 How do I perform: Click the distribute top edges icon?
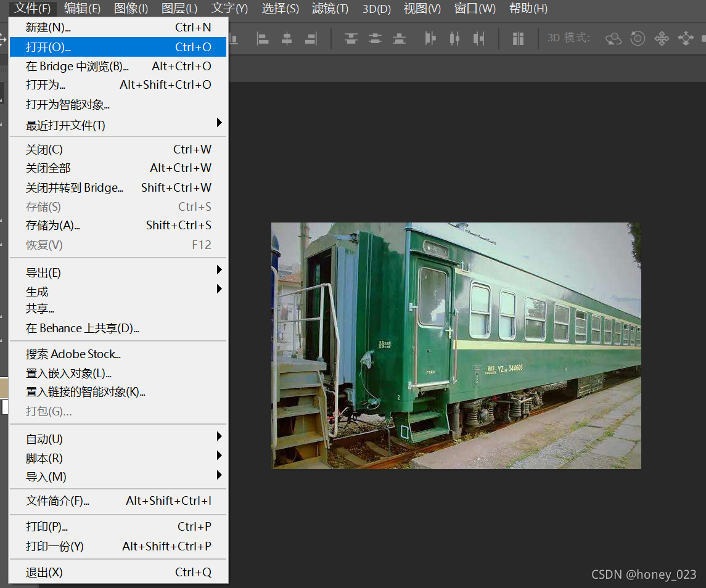tap(351, 39)
